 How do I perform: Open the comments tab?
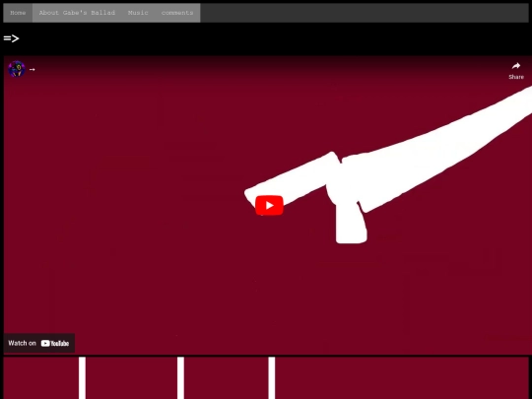(177, 13)
